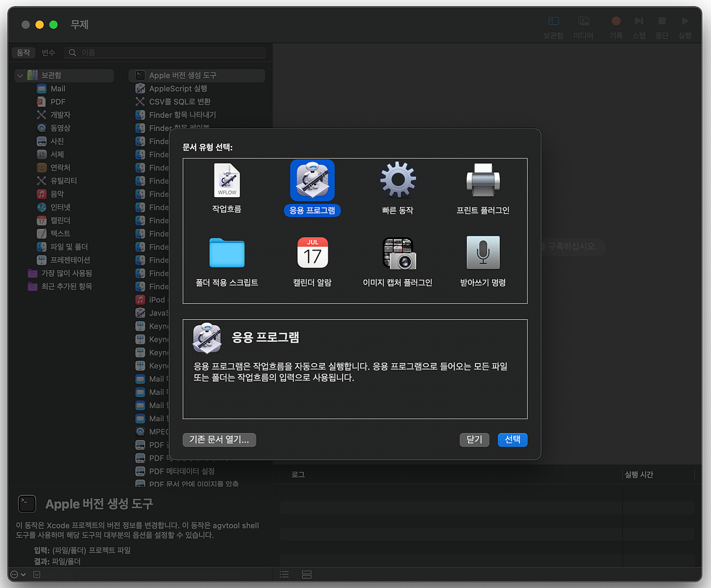Image resolution: width=711 pixels, height=588 pixels.
Task: Open 미디어 media toolbar button
Action: tap(583, 27)
